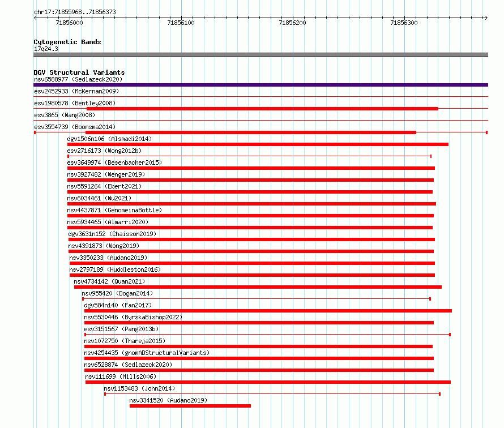Open the esv2452933 (McKernan2009) variant label
This screenshot has width=504, height=428.
(76, 91)
